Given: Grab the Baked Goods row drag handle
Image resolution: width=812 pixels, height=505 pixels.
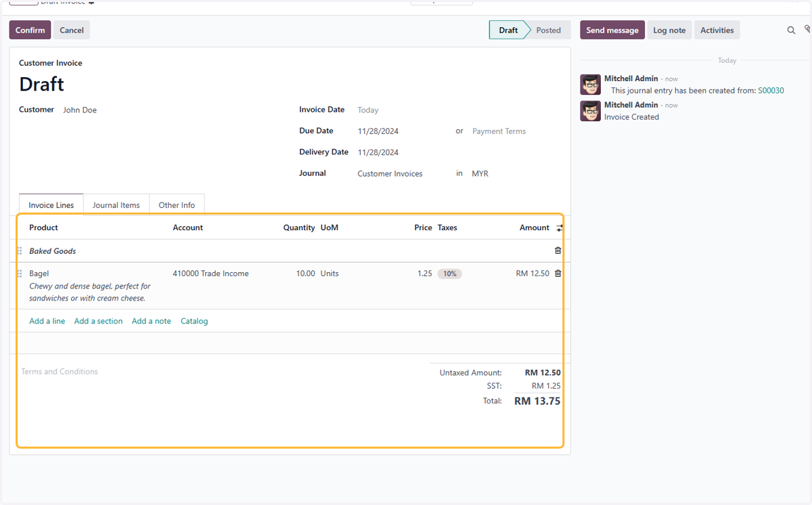Looking at the screenshot, I should point(20,251).
